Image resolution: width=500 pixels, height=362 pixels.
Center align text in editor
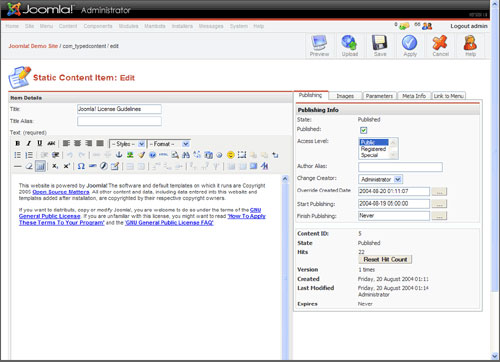coord(77,143)
